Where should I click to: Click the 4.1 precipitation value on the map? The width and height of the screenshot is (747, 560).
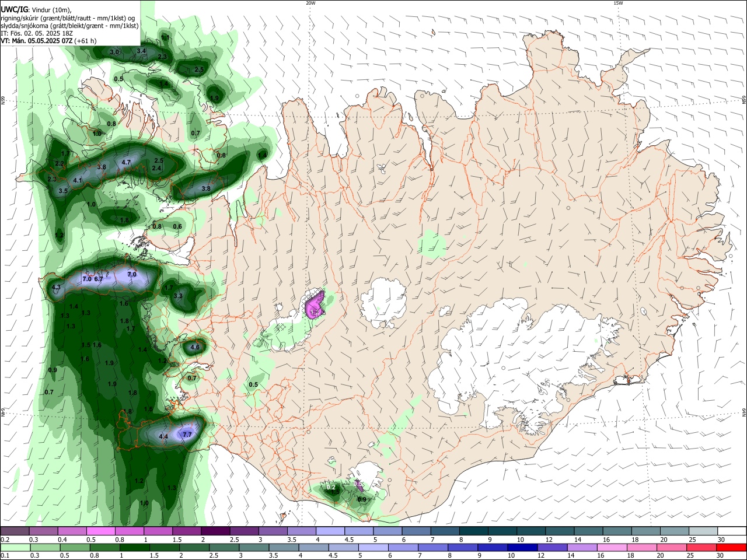pyautogui.click(x=78, y=181)
